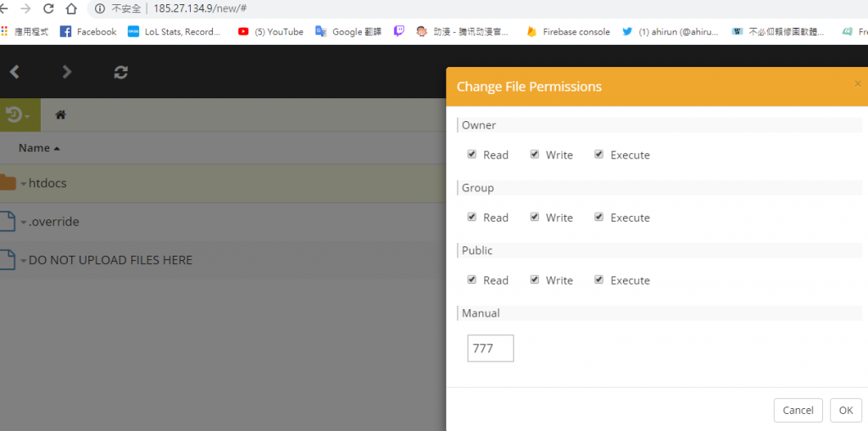868x431 pixels.
Task: Click the browser forward arrow
Action: (x=25, y=8)
